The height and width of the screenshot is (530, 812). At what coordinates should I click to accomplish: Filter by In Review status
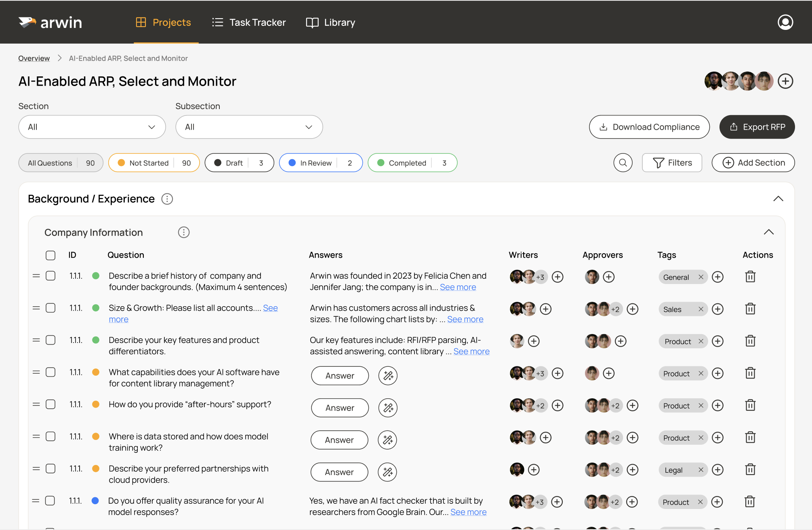[321, 163]
